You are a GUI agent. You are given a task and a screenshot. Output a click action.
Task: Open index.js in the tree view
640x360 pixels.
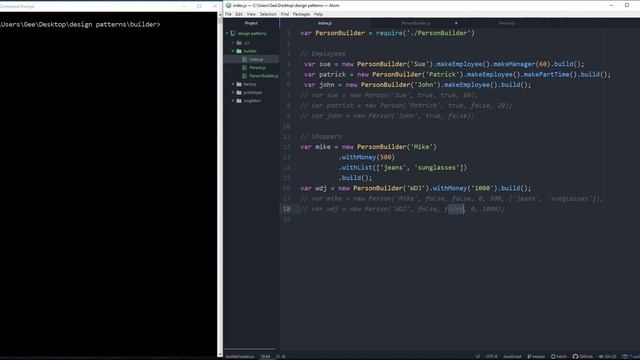pos(256,60)
